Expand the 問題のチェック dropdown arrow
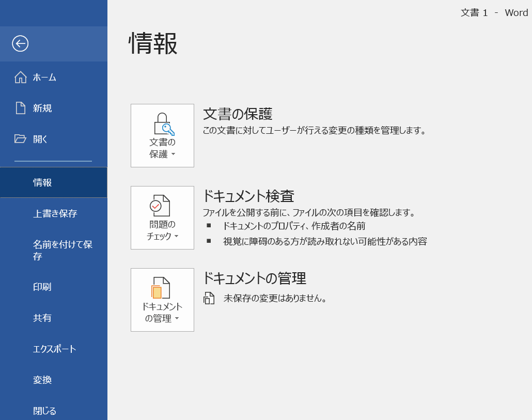This screenshot has width=532, height=420. point(176,237)
